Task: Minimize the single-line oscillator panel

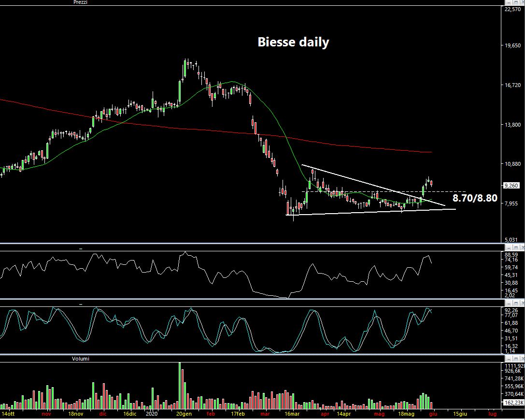Action: click(x=508, y=247)
